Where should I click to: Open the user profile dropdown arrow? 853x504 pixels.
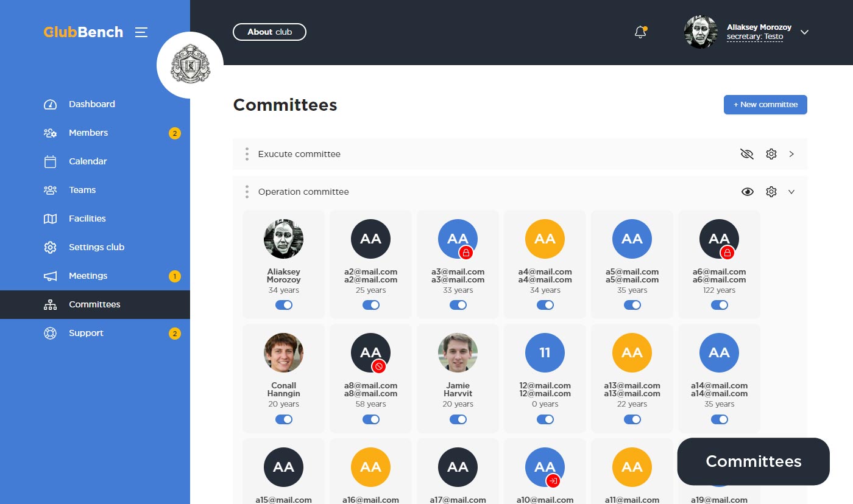pyautogui.click(x=804, y=32)
